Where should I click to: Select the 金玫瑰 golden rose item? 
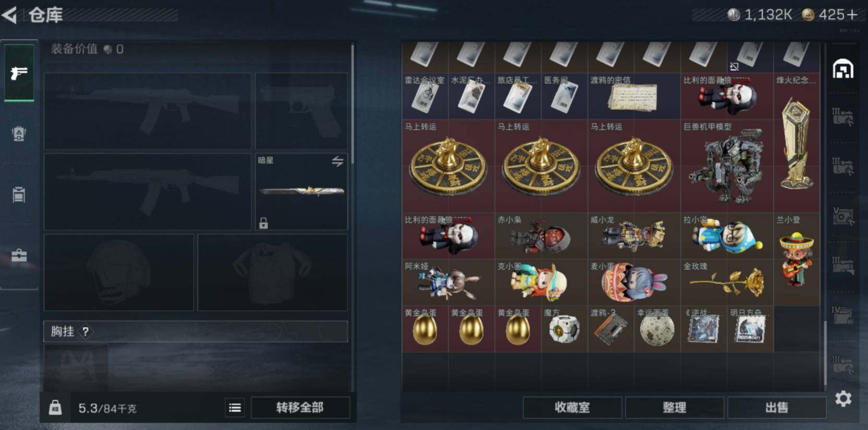727,282
